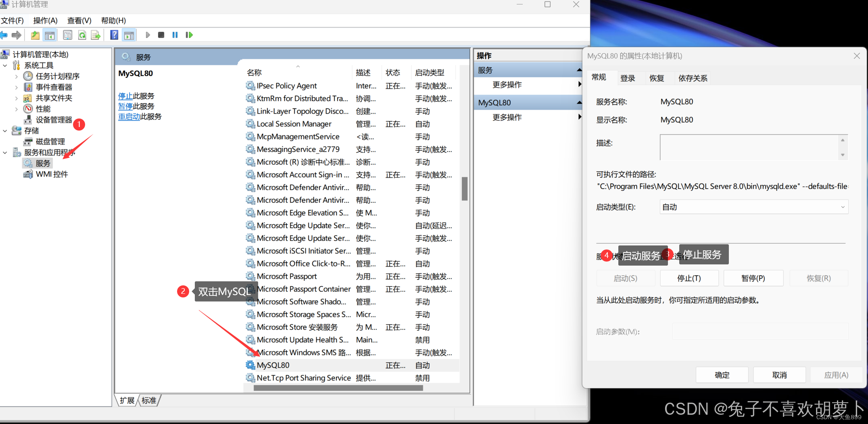Export list using the toolbar icon

96,35
